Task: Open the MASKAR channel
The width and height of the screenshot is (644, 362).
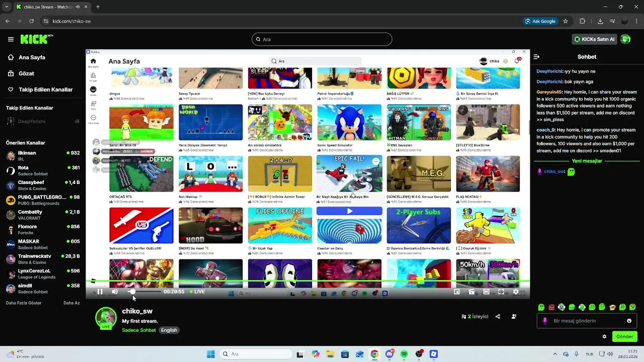Action: [x=42, y=244]
